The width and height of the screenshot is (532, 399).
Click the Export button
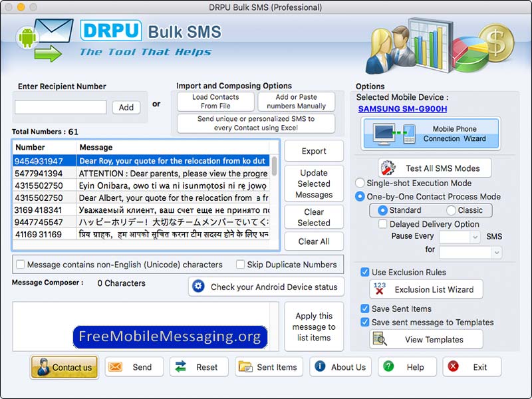click(x=314, y=151)
